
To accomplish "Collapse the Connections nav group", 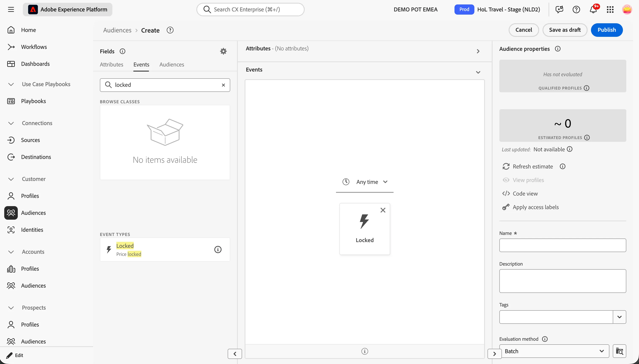I will click(11, 123).
